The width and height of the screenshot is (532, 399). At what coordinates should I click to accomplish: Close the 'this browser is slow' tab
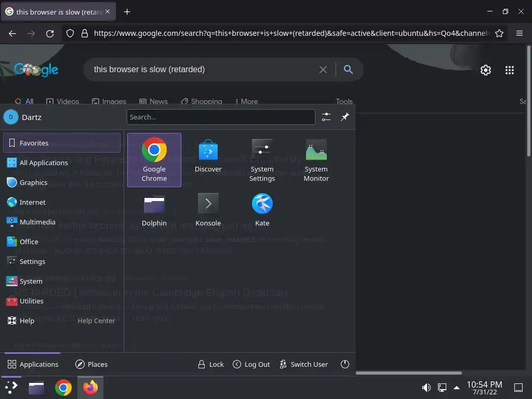click(108, 11)
